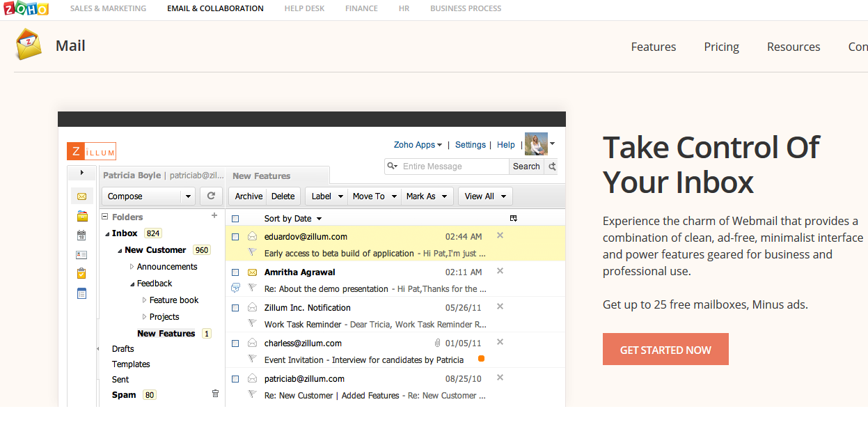Open the Label dropdown
This screenshot has height=425, width=868.
pyautogui.click(x=326, y=196)
